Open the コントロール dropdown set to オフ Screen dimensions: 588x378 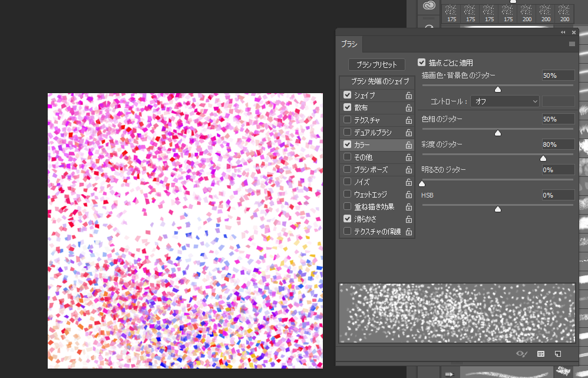(x=504, y=101)
